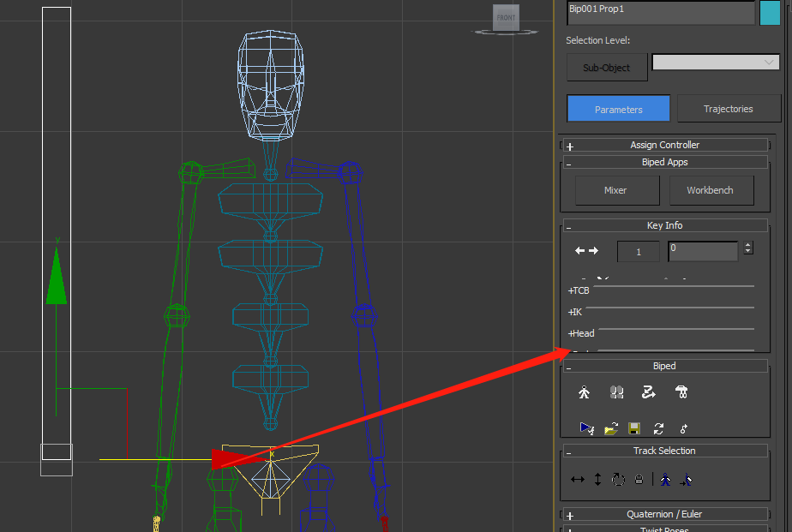Click the Convert icon with circular arrows

point(658,428)
